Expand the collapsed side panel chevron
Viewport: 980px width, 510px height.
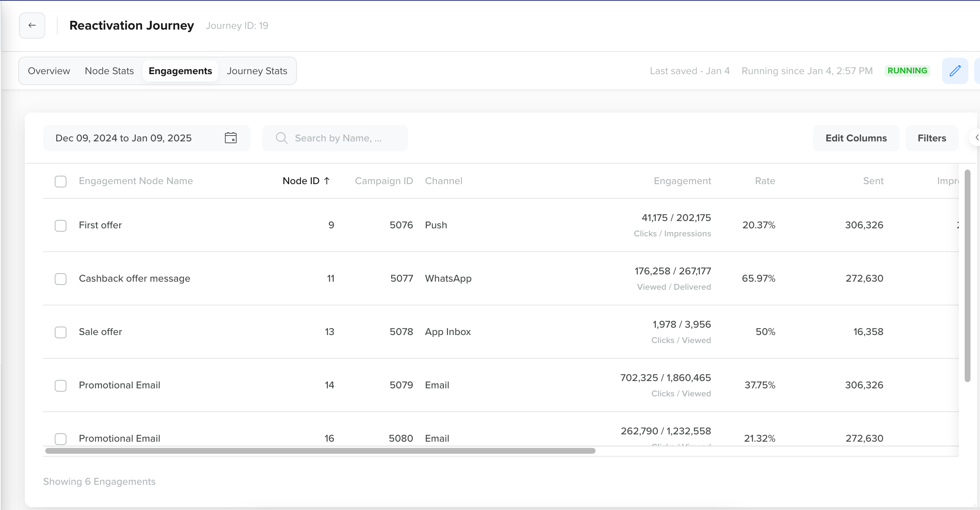976,137
